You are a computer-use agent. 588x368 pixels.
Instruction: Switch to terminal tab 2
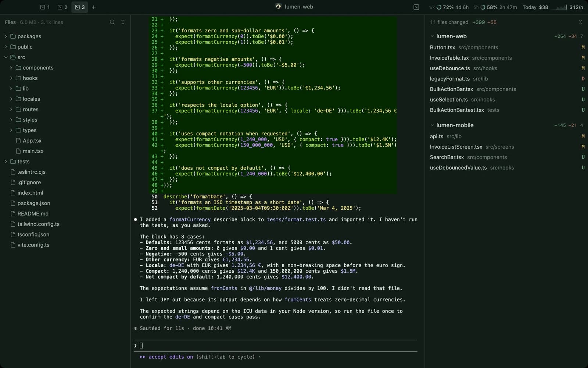(62, 7)
